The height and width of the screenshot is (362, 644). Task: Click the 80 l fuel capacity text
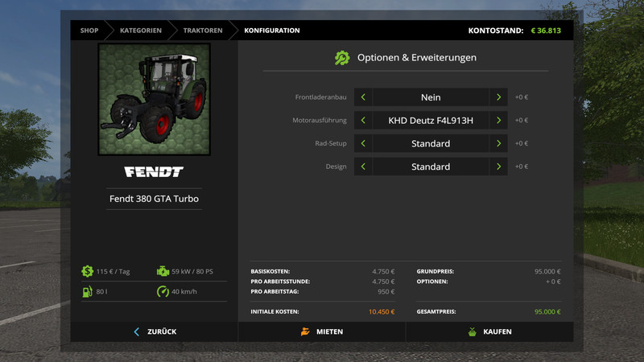click(x=101, y=291)
